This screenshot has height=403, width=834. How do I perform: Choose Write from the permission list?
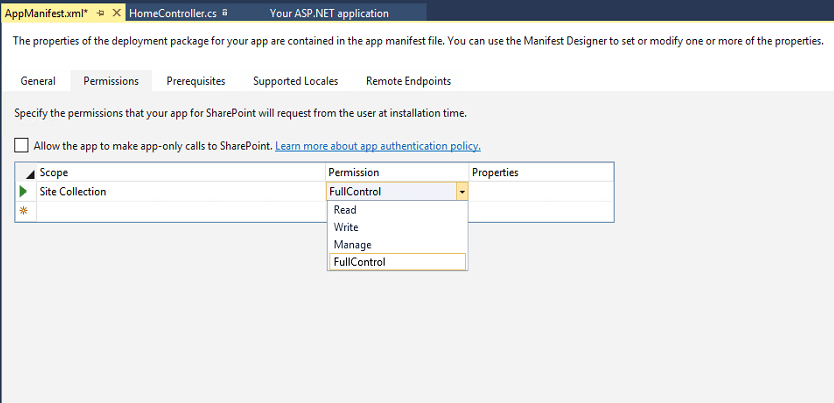click(x=397, y=227)
